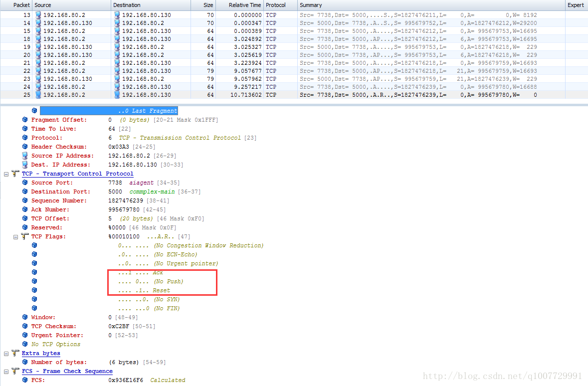
Task: Open FCS - Frame Check Sequence link
Action: (67, 371)
